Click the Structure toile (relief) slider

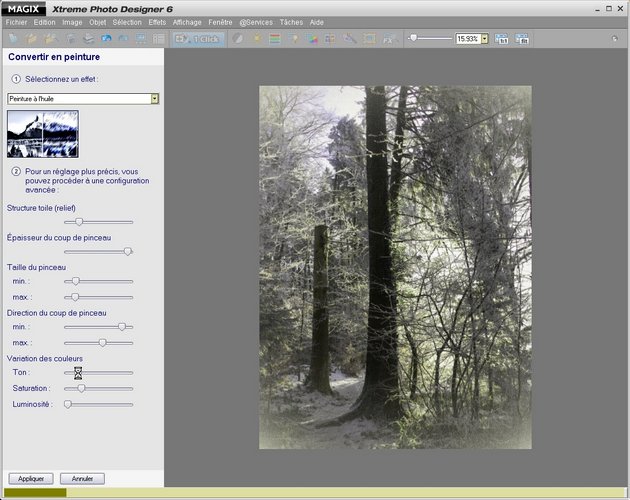(79, 221)
